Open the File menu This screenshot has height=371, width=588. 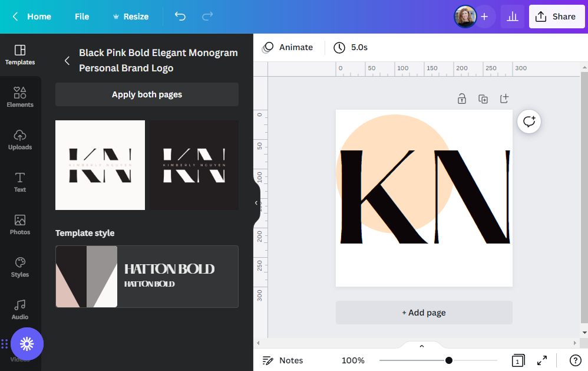[81, 17]
